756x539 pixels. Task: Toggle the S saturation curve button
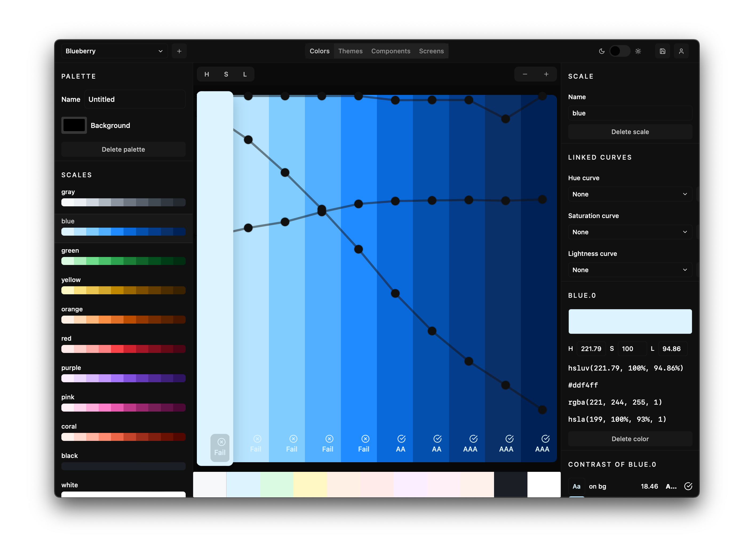pyautogui.click(x=226, y=74)
